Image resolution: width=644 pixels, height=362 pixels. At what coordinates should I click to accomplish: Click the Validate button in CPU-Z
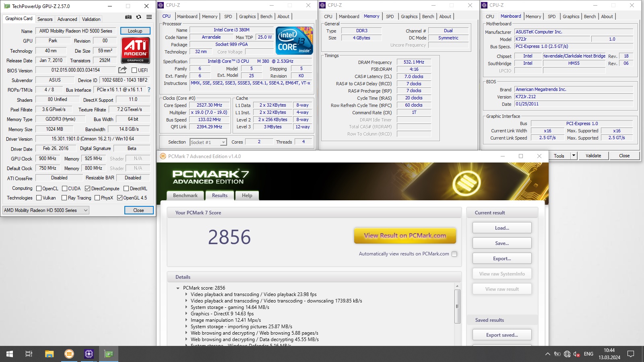[x=593, y=156]
